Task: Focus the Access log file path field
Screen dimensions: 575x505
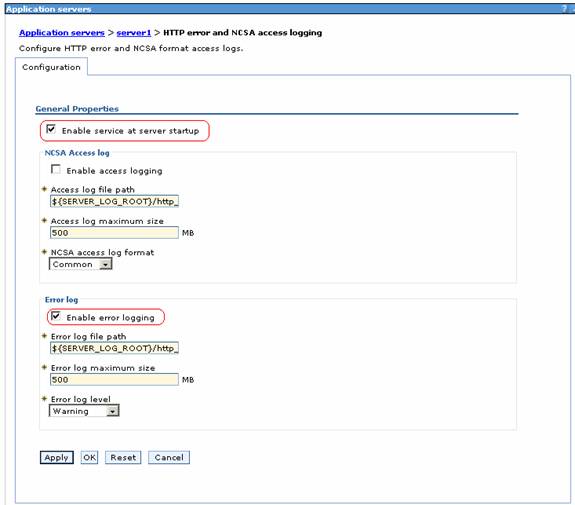Action: tap(114, 201)
